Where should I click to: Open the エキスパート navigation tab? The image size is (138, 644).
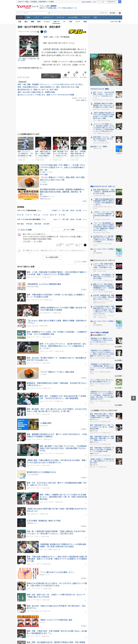[48, 17]
